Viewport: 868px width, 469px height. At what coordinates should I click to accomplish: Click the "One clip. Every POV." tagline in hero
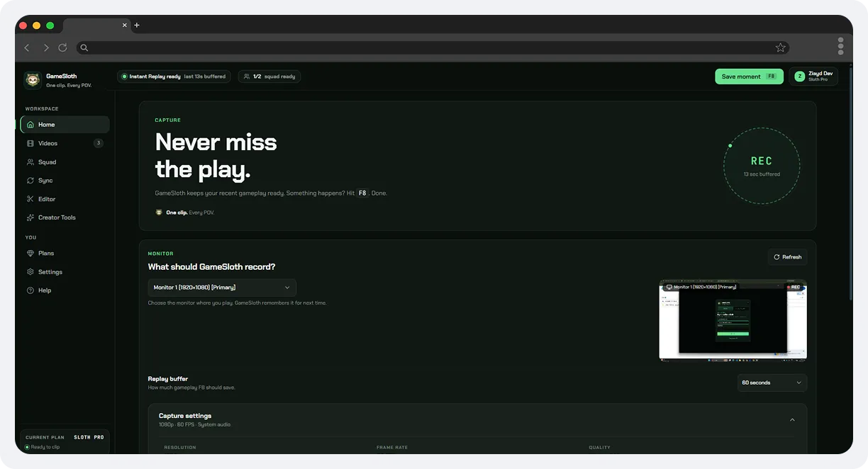click(x=190, y=213)
